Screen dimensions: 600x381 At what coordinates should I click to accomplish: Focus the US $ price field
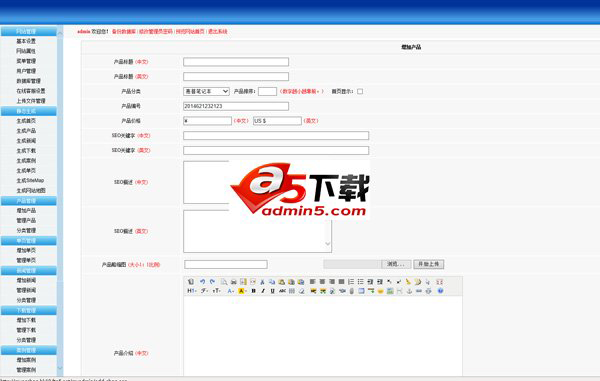pos(277,121)
